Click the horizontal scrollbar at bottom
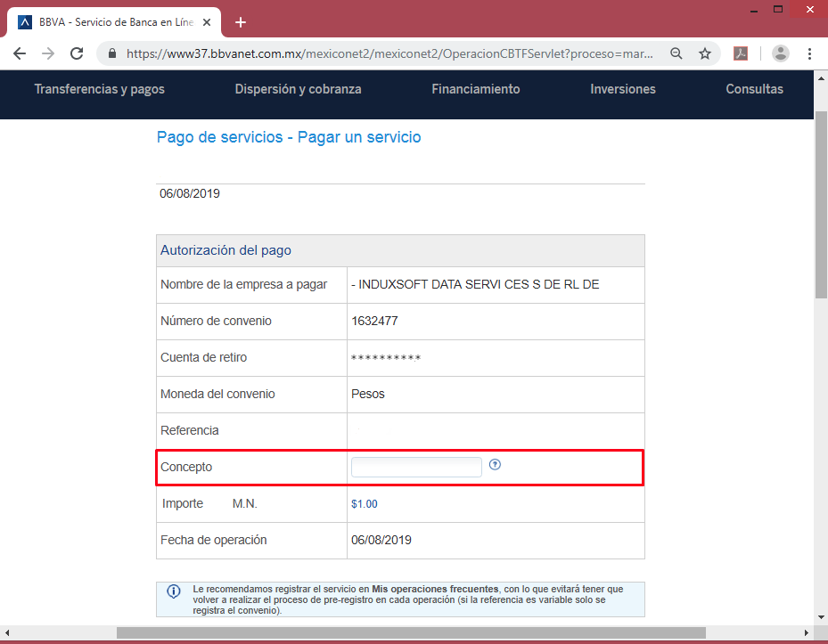828x644 pixels. (410, 632)
